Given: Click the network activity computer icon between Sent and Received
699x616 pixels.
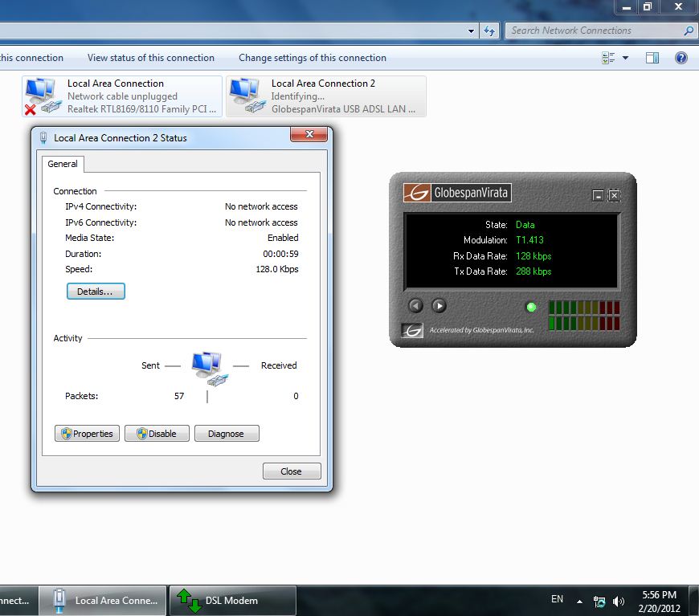Looking at the screenshot, I should coord(209,368).
